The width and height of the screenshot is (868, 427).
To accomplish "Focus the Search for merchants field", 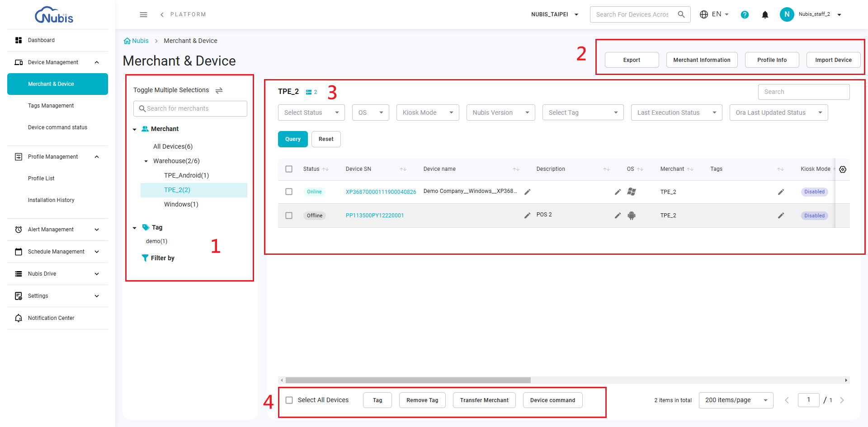I will tap(190, 108).
